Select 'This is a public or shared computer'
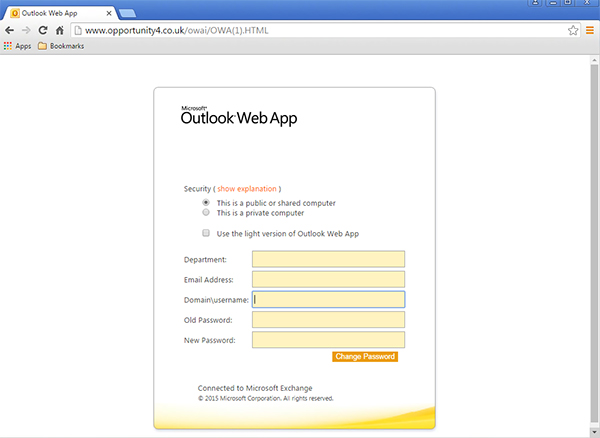The height and width of the screenshot is (438, 600). click(206, 202)
